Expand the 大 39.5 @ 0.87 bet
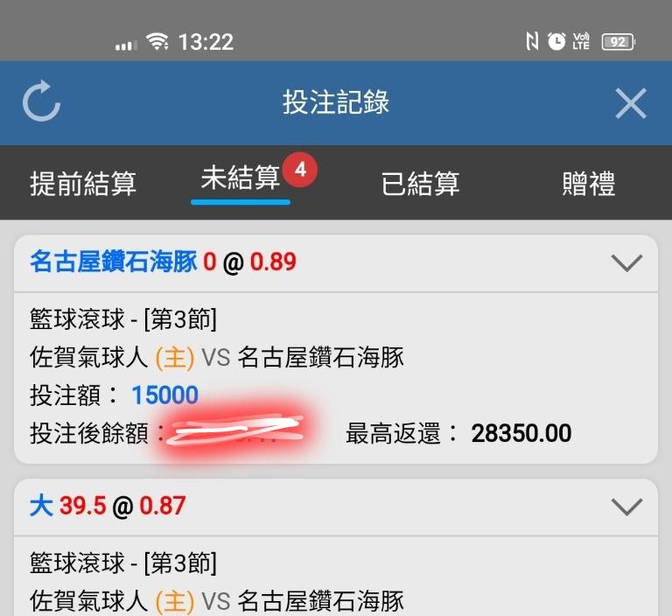Image resolution: width=672 pixels, height=616 pixels. coord(626,507)
